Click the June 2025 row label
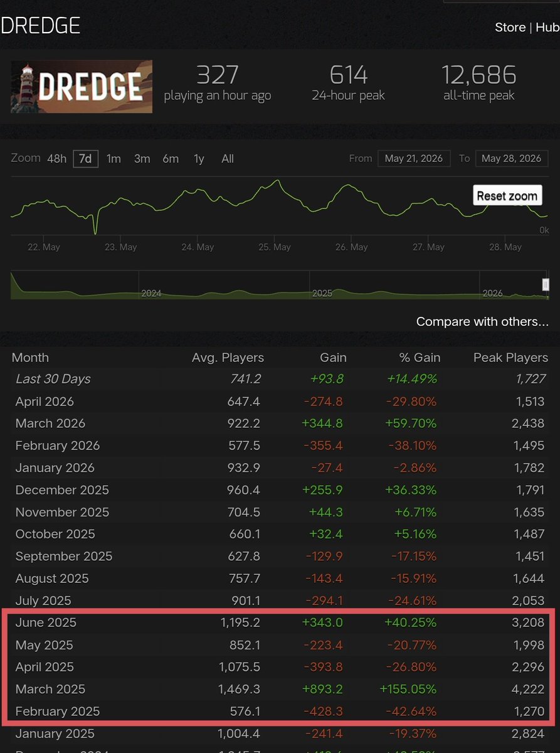The height and width of the screenshot is (753, 560). click(46, 622)
